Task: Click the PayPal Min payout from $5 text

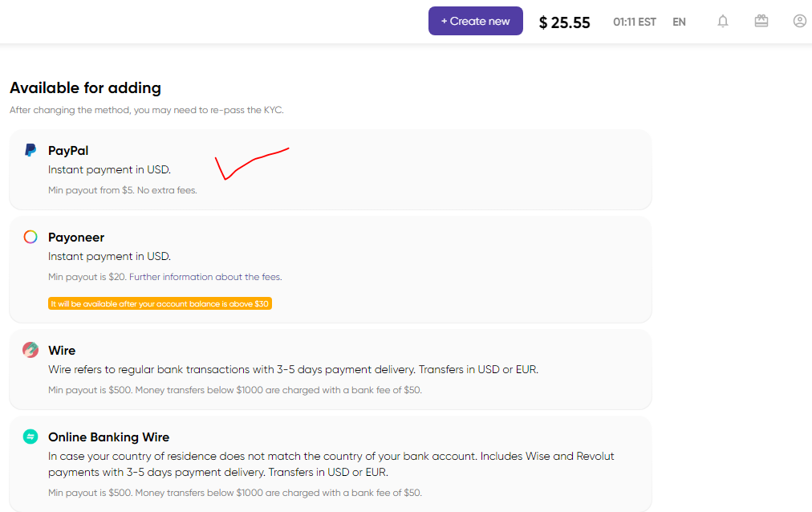Action: [123, 190]
